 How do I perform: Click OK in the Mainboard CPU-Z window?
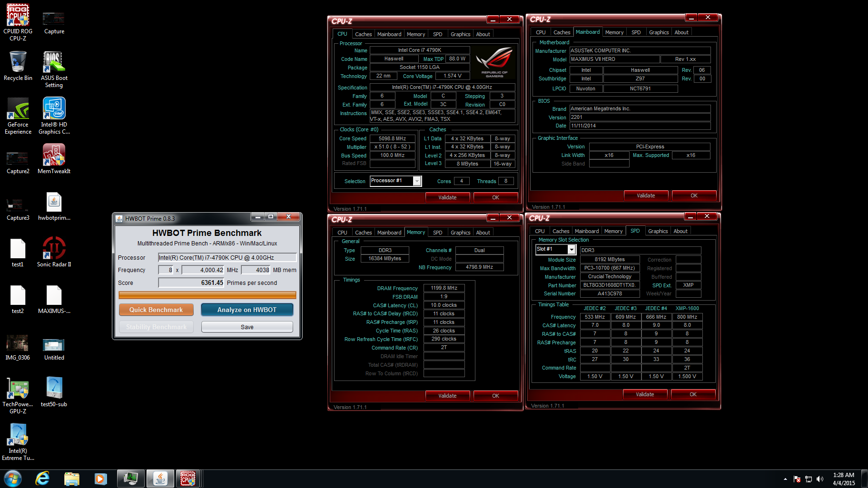pos(694,195)
